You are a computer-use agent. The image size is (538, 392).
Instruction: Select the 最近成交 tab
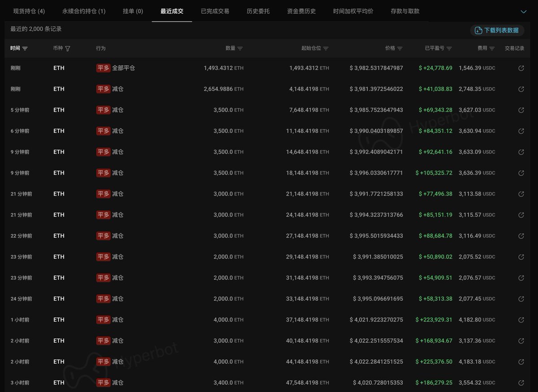click(172, 11)
